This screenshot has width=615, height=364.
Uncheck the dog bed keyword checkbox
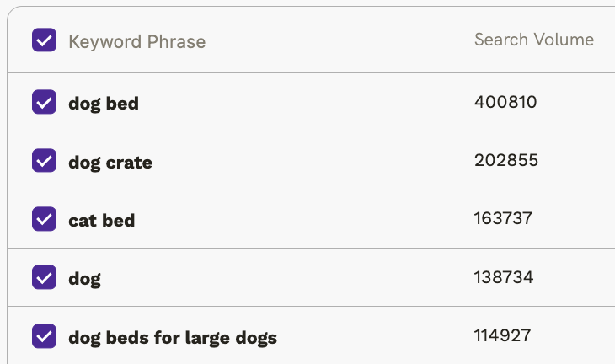44,103
